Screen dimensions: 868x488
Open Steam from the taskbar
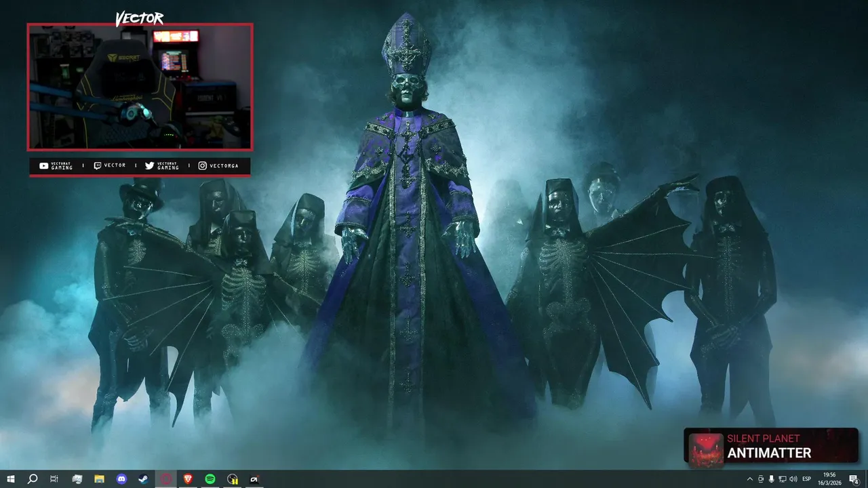[144, 479]
